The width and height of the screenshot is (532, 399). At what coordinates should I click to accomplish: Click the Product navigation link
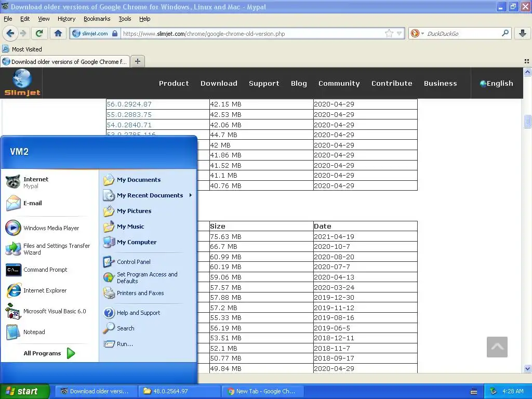click(x=174, y=84)
